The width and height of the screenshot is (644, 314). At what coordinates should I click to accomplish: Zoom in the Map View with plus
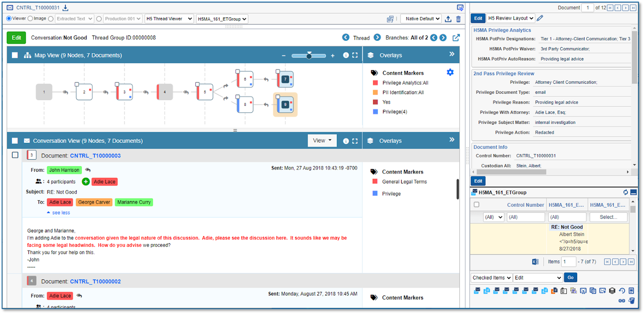point(333,56)
